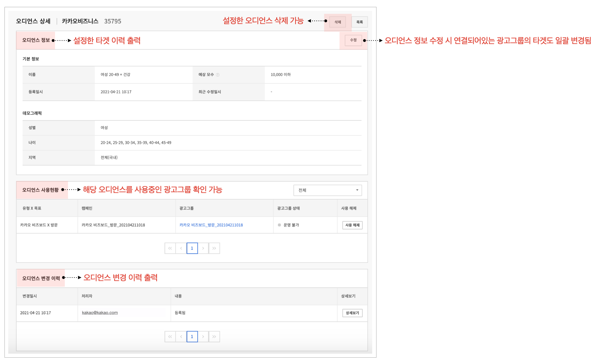602x364 pixels.
Task: Click the 목록 (list) button
Action: click(x=359, y=22)
